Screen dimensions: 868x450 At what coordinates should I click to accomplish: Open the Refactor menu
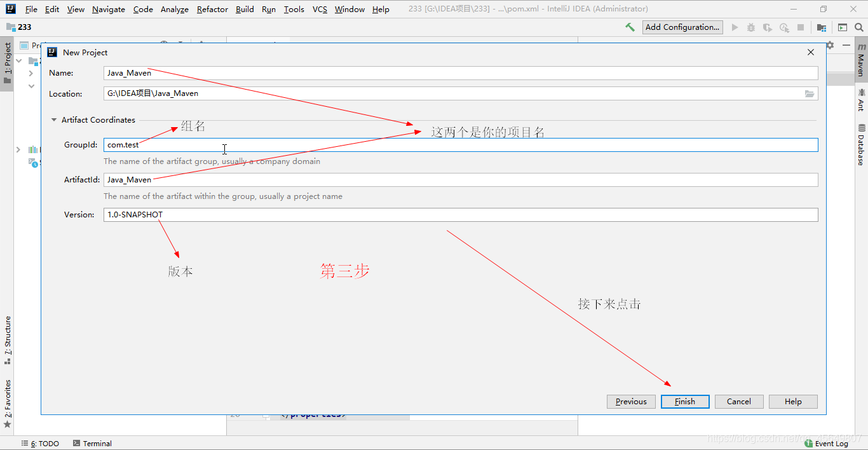[x=212, y=10]
